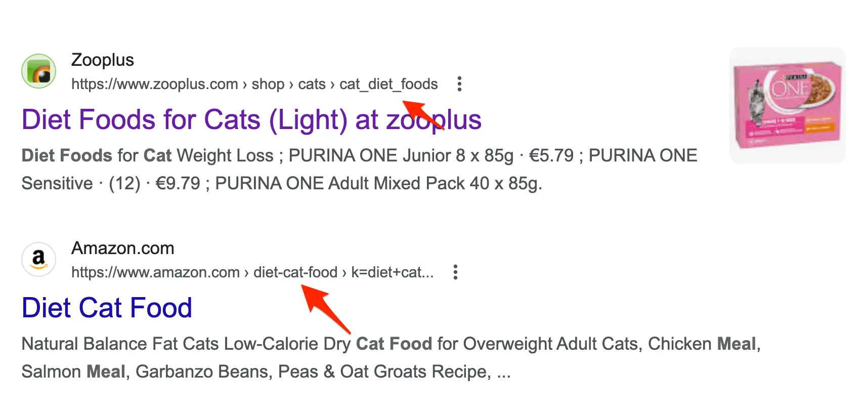Open three-dot menu beside Zooplus URL

click(x=459, y=84)
